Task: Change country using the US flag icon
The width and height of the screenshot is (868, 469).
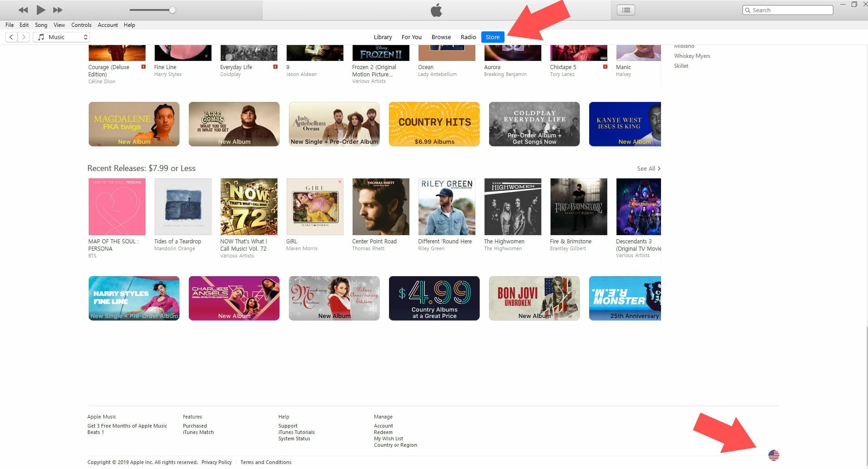Action: (773, 455)
